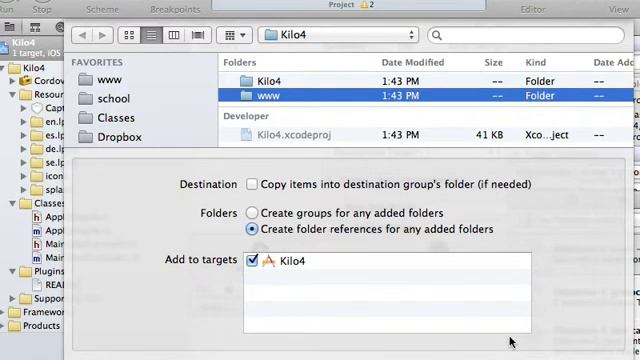
Task: Switch to Cover Flow view
Action: pyautogui.click(x=198, y=36)
